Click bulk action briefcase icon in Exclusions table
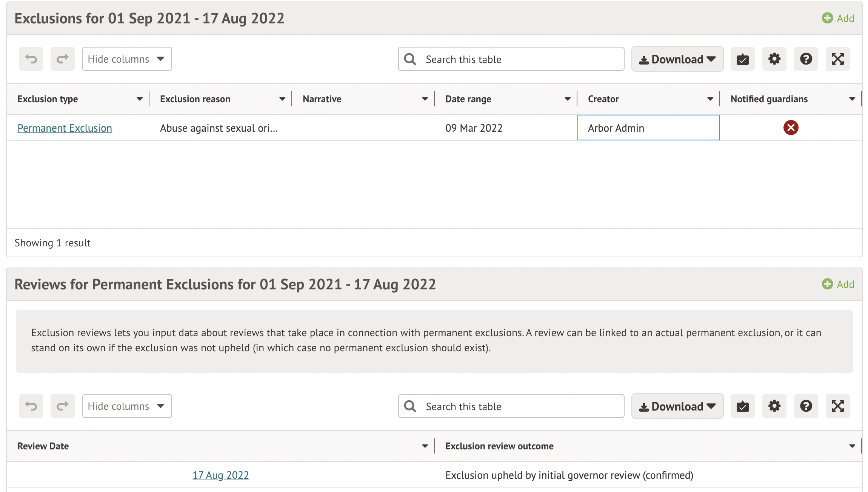868x492 pixels. pyautogui.click(x=742, y=59)
